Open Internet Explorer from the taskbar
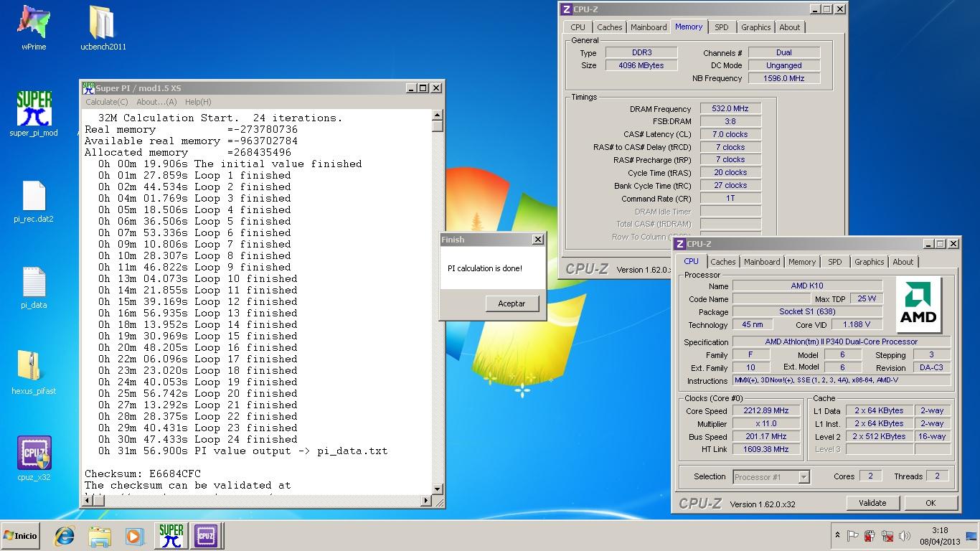Viewport: 980px width, 551px height. 65,536
